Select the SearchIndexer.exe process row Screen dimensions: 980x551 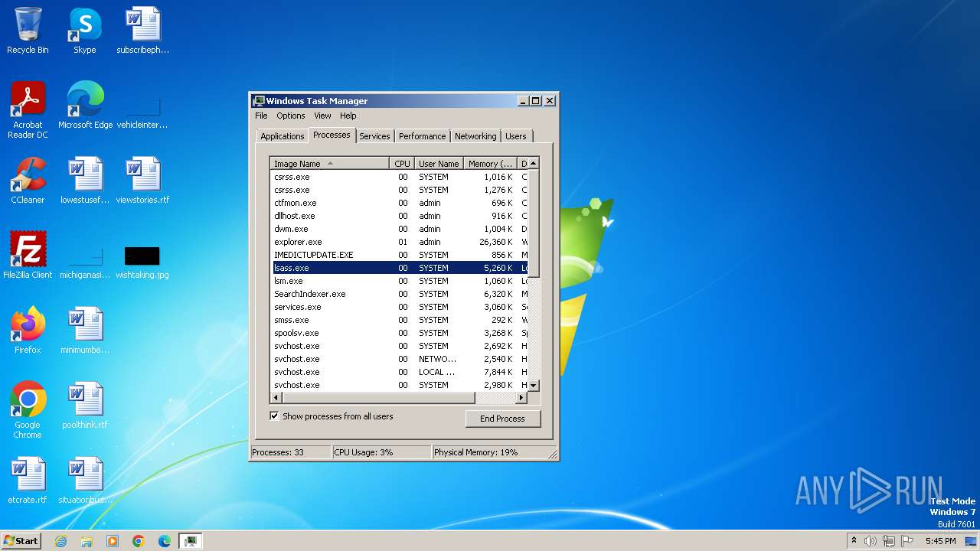[x=399, y=294]
